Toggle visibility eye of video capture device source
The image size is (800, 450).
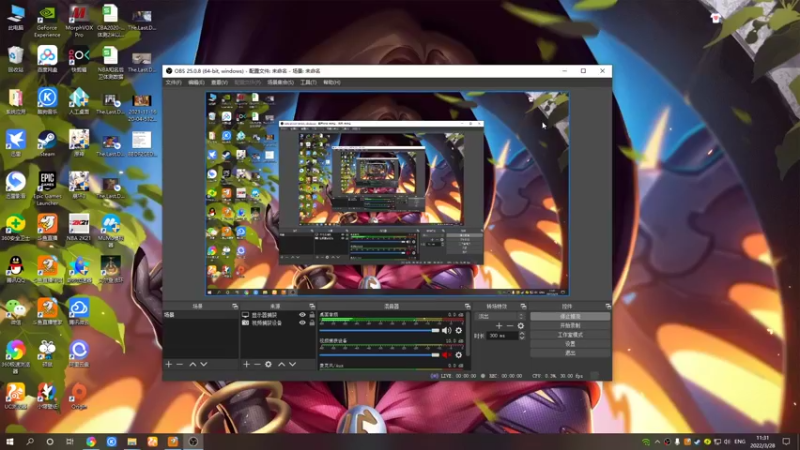pyautogui.click(x=302, y=323)
